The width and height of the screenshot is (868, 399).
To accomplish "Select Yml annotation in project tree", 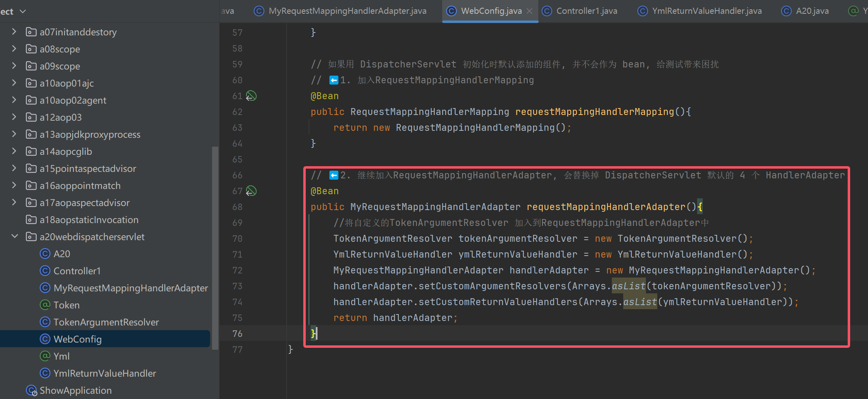I will click(61, 356).
